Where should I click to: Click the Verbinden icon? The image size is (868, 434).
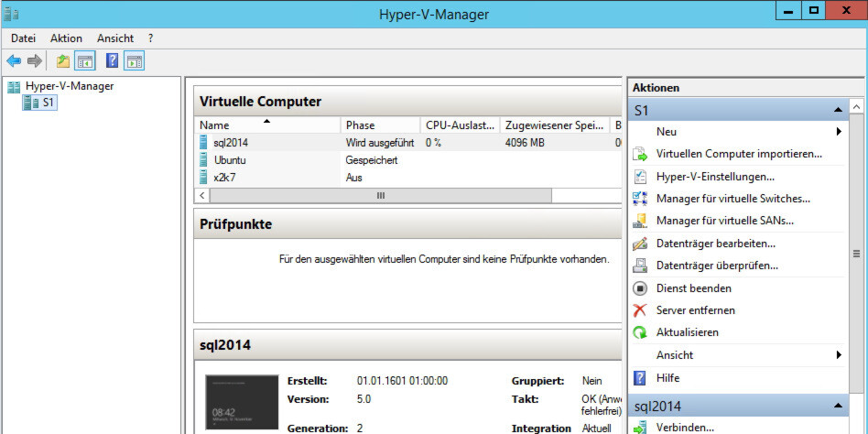[x=640, y=428]
